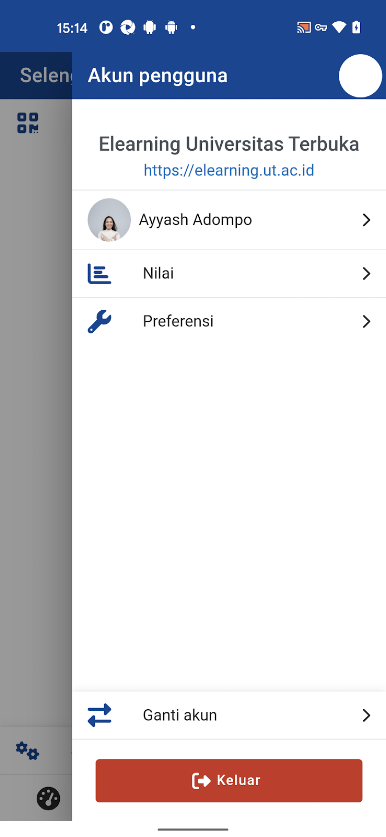The height and width of the screenshot is (837, 386).
Task: Expand chevron on the Nilai row
Action: click(366, 274)
